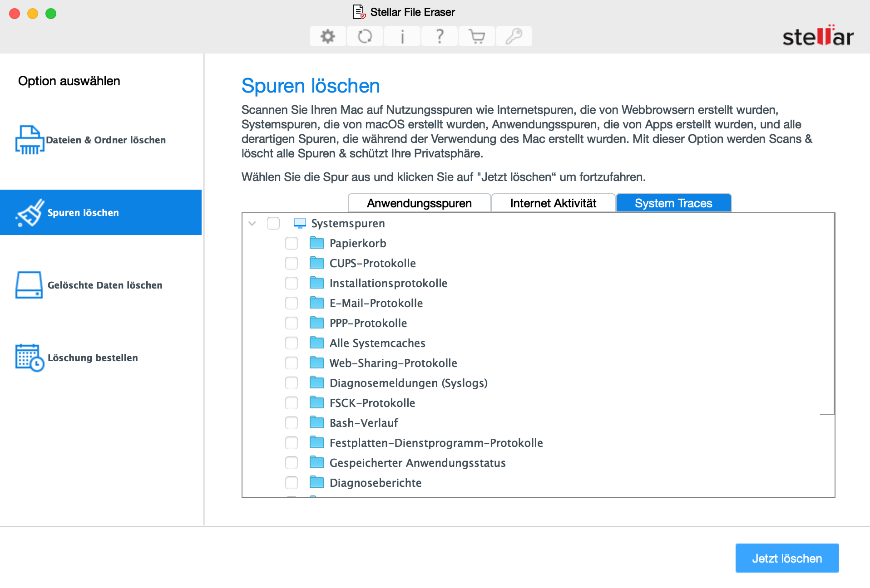
Task: Tick the Diagnosemeldungen (Syslogs) checkbox
Action: point(292,383)
